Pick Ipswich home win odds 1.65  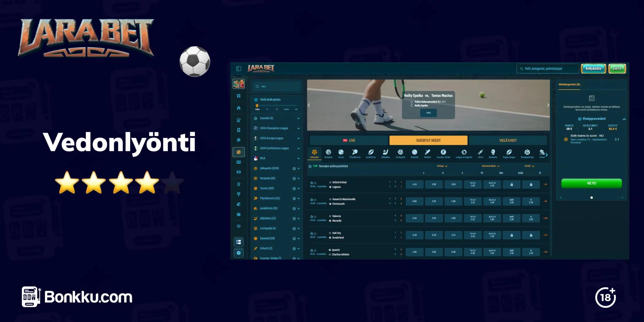tap(414, 252)
